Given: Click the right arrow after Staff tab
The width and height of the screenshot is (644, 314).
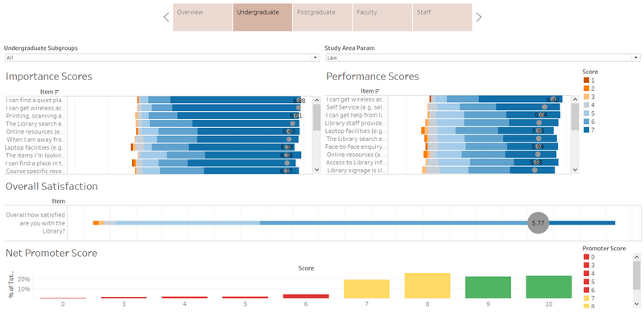Looking at the screenshot, I should [478, 17].
